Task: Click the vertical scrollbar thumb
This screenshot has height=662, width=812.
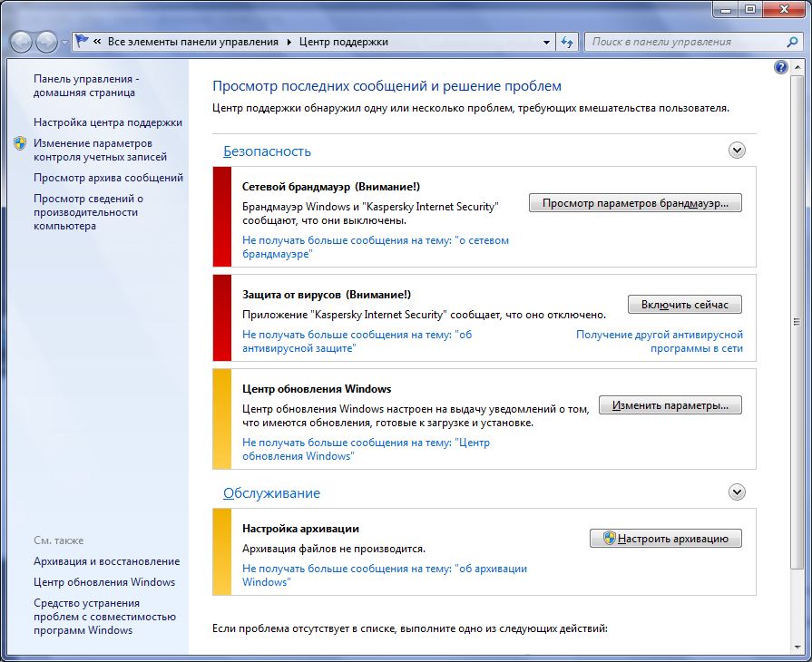Action: coord(797,322)
